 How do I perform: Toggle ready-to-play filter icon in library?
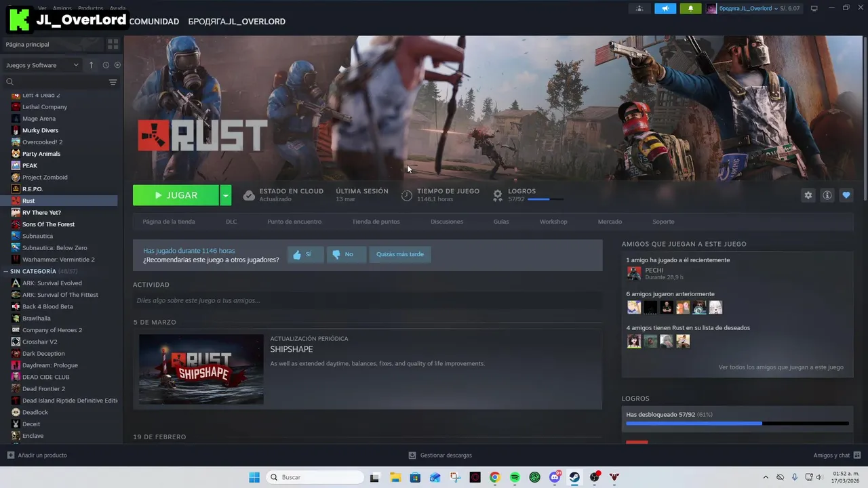coord(117,65)
